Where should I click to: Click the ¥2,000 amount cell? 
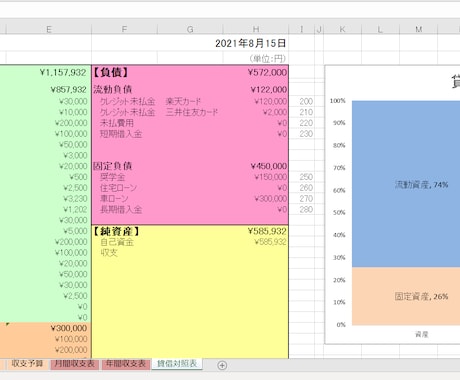[x=275, y=112]
